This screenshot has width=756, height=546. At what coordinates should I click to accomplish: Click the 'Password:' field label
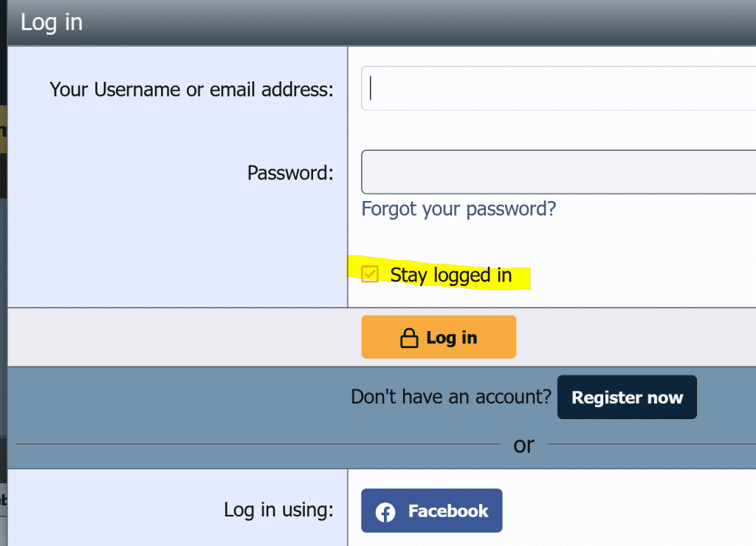(x=290, y=174)
